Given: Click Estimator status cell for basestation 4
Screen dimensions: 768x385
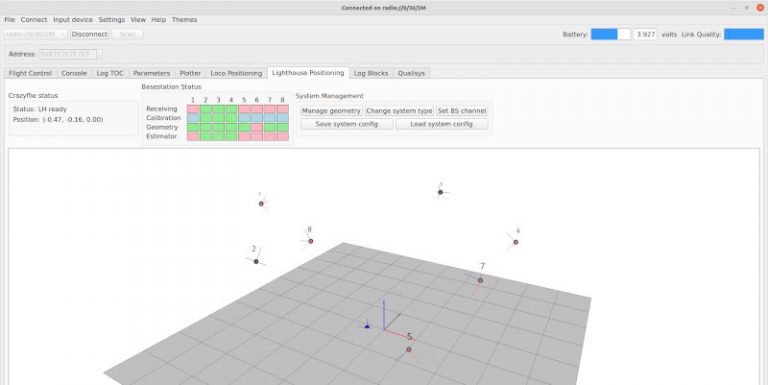Looking at the screenshot, I should point(231,136).
